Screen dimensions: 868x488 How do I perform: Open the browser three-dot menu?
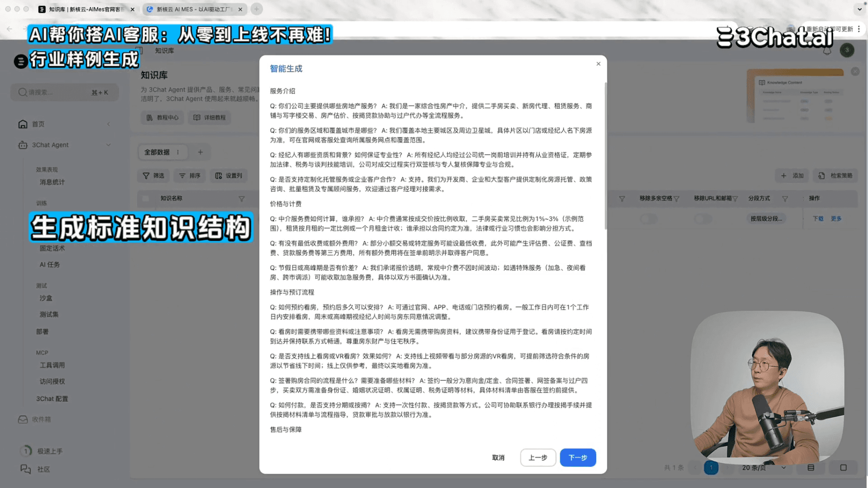pyautogui.click(x=859, y=29)
